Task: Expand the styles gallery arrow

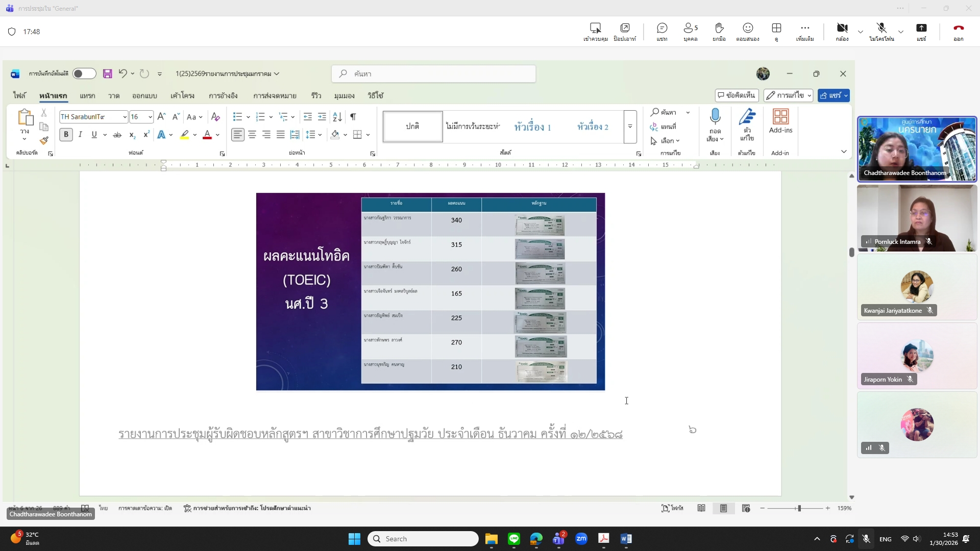Action: (630, 127)
